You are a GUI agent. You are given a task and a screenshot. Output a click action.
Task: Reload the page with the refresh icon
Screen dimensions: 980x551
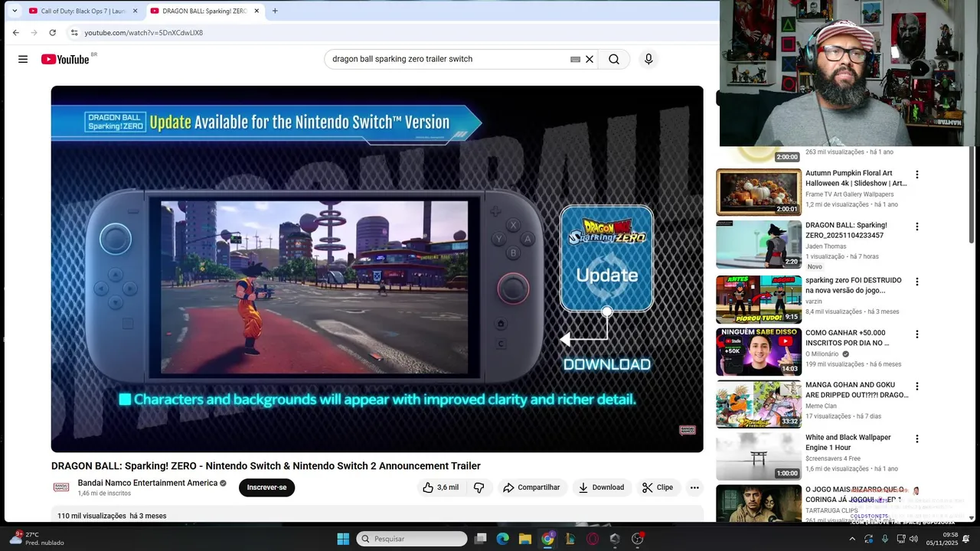click(52, 33)
